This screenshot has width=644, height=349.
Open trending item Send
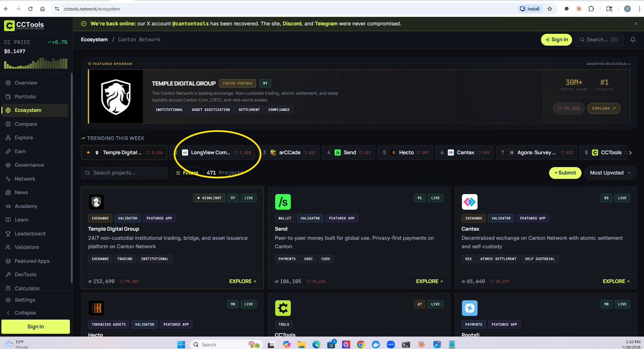pos(348,153)
